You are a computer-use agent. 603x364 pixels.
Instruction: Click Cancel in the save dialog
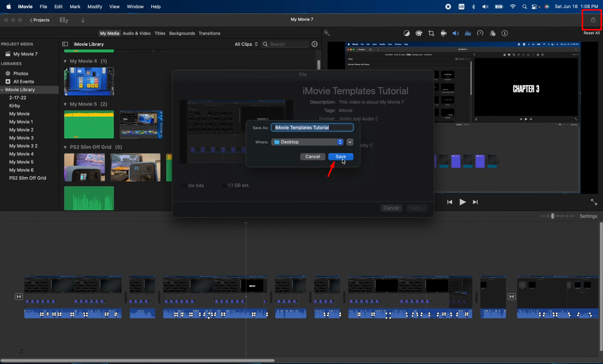coord(313,157)
